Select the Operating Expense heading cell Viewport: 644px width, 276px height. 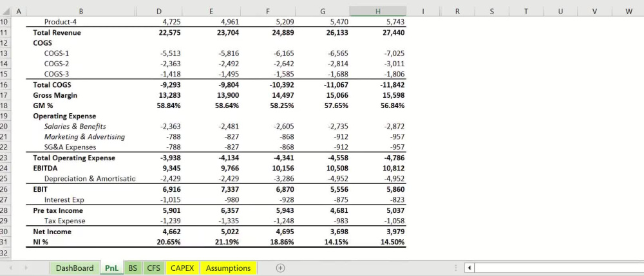81,116
